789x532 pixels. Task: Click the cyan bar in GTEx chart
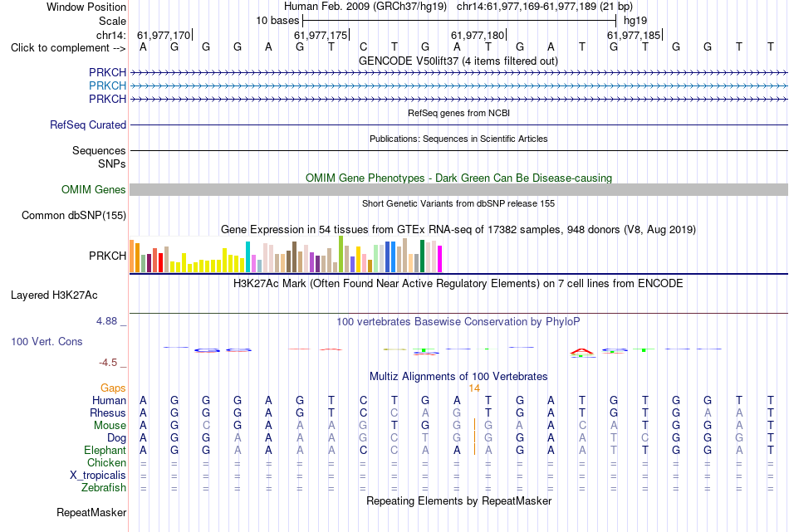(x=247, y=257)
